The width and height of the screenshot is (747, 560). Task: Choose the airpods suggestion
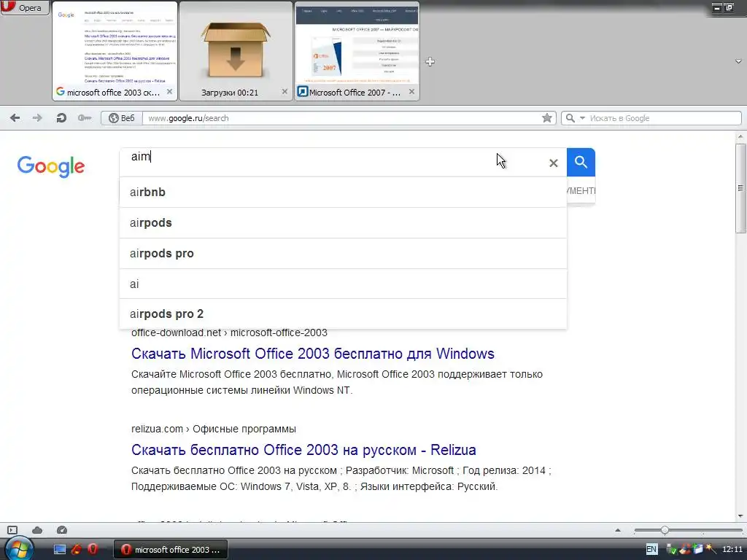343,223
